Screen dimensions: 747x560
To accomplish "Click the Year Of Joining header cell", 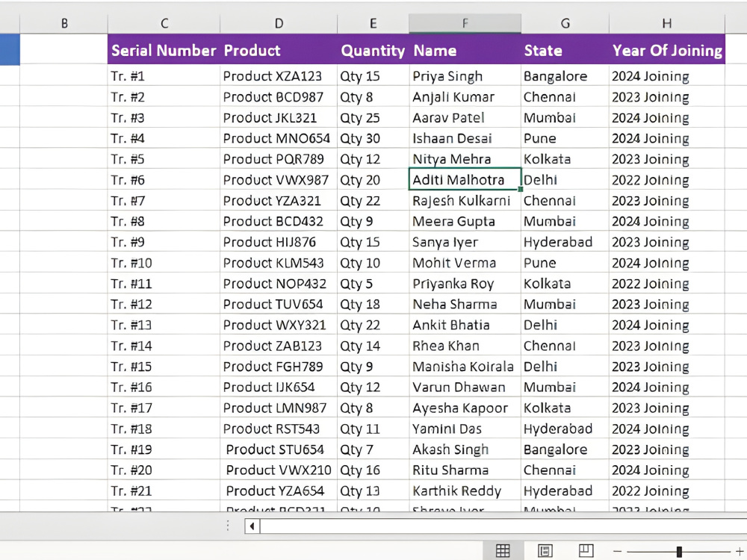I will tap(667, 50).
